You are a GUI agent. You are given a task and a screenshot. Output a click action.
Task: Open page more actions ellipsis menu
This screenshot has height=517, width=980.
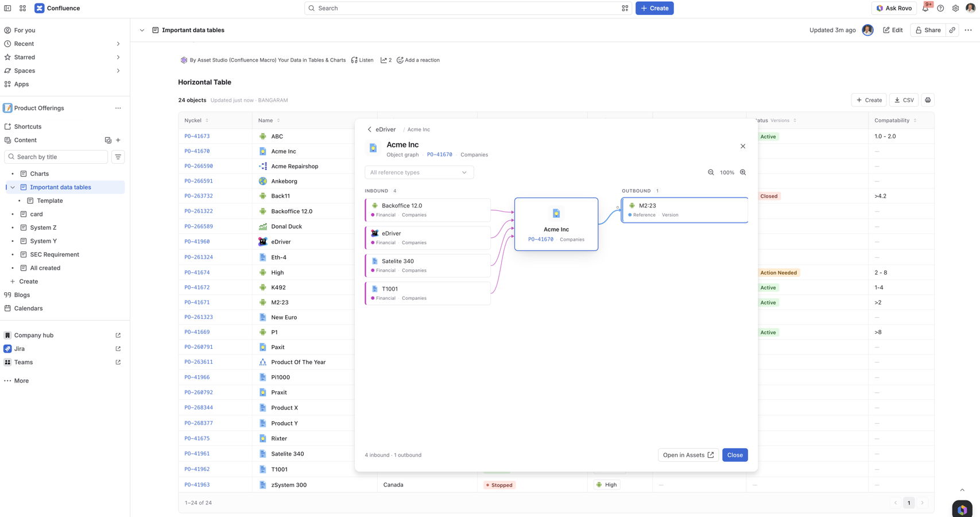[x=968, y=30]
